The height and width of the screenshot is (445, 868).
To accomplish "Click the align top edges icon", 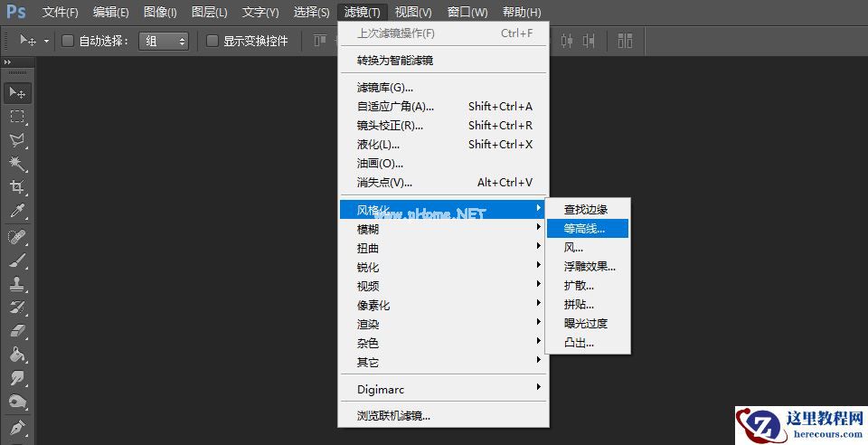I will click(x=320, y=41).
